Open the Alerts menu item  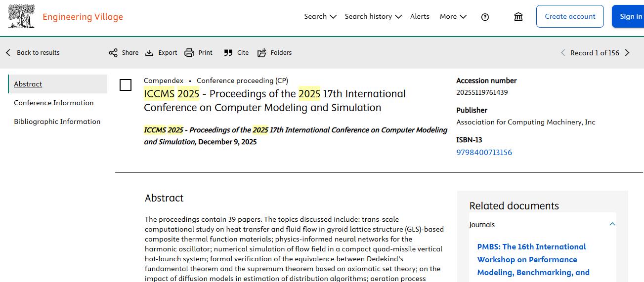(x=420, y=16)
